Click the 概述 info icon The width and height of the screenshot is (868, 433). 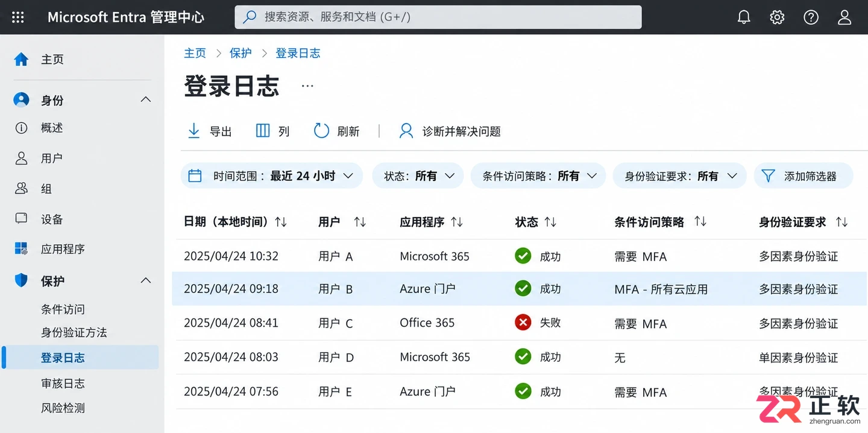pos(21,128)
